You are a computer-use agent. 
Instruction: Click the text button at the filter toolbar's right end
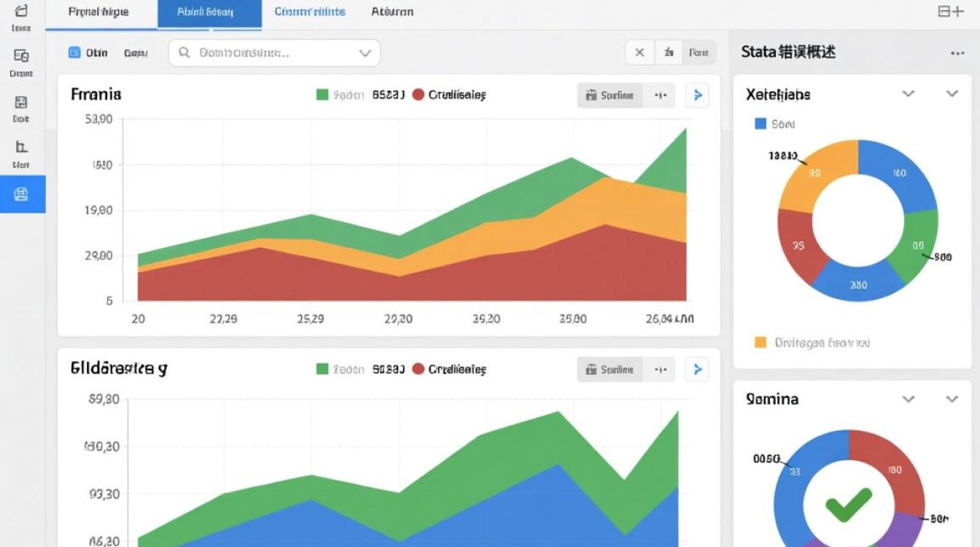click(699, 53)
